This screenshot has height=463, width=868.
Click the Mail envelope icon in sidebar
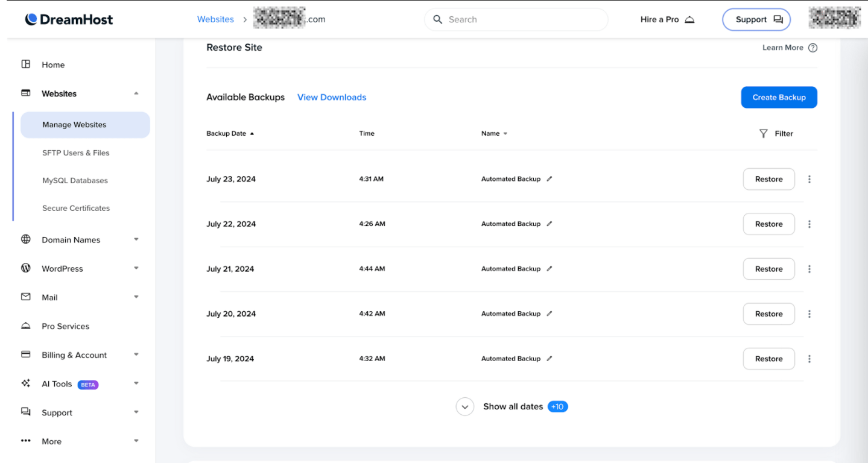[25, 297]
